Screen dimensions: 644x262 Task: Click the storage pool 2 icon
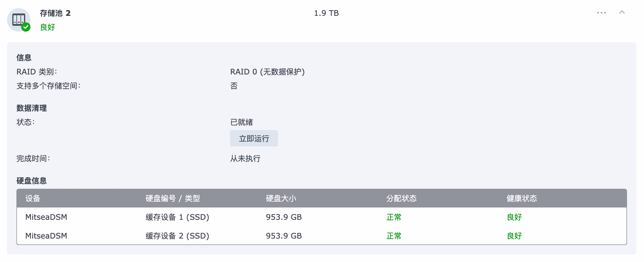tap(19, 20)
